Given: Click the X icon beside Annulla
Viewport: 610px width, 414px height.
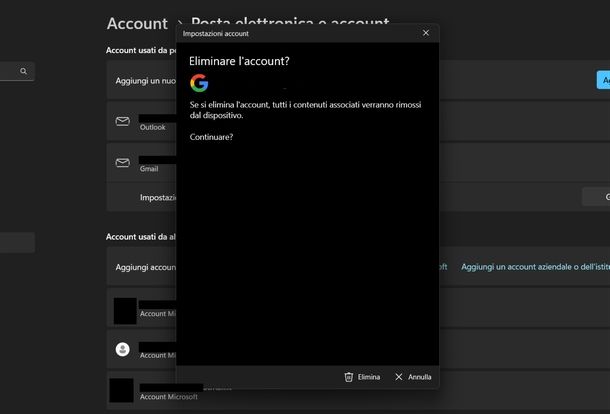Looking at the screenshot, I should tap(399, 377).
